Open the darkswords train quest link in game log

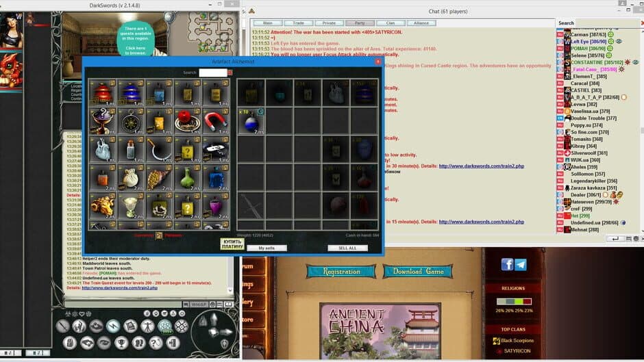click(x=119, y=288)
